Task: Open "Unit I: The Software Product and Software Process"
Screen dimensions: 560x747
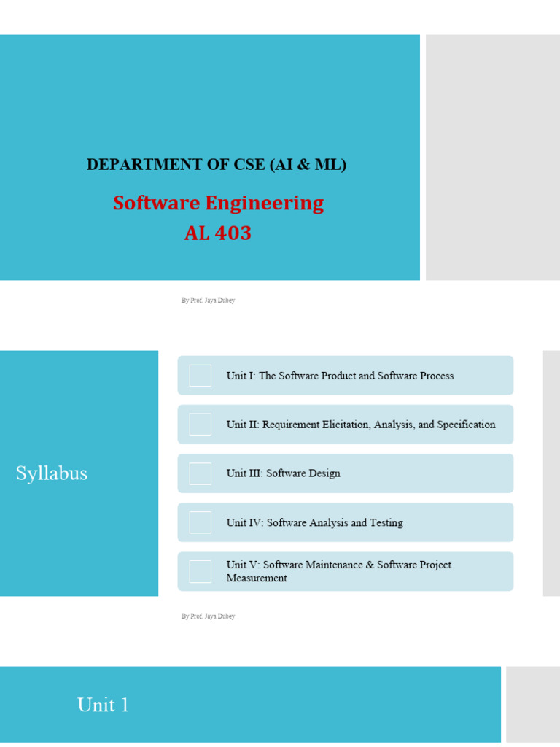Action: [345, 376]
